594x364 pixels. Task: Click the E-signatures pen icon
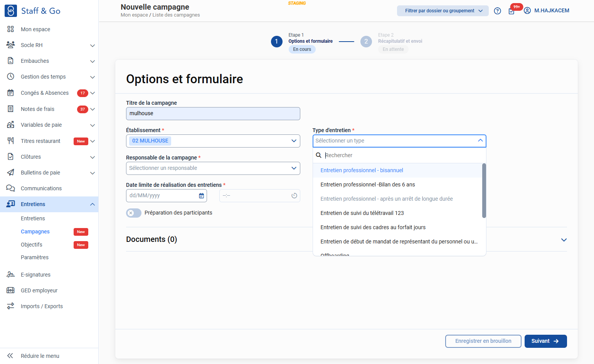pyautogui.click(x=11, y=275)
